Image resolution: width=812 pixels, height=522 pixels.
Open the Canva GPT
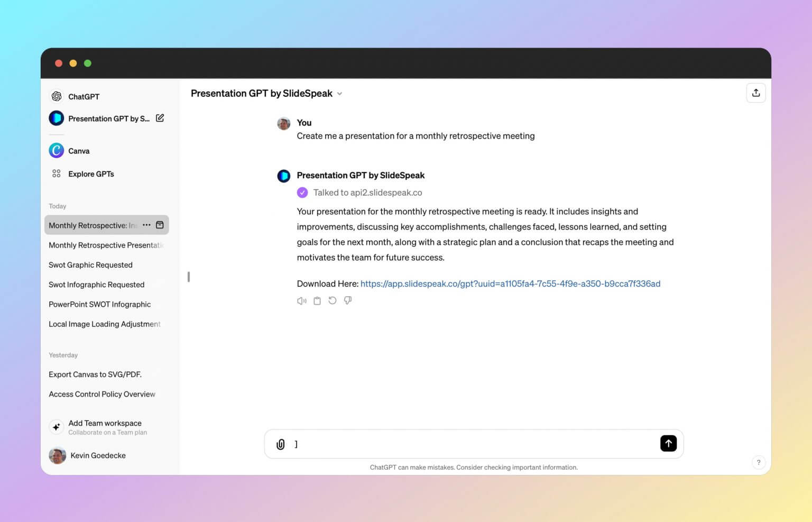79,151
